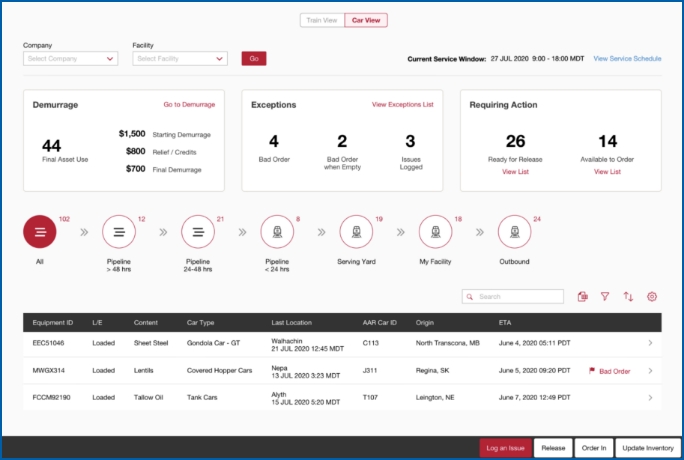The height and width of the screenshot is (460, 684).
Task: Click the 2 Bad Order when Empty count
Action: (342, 141)
